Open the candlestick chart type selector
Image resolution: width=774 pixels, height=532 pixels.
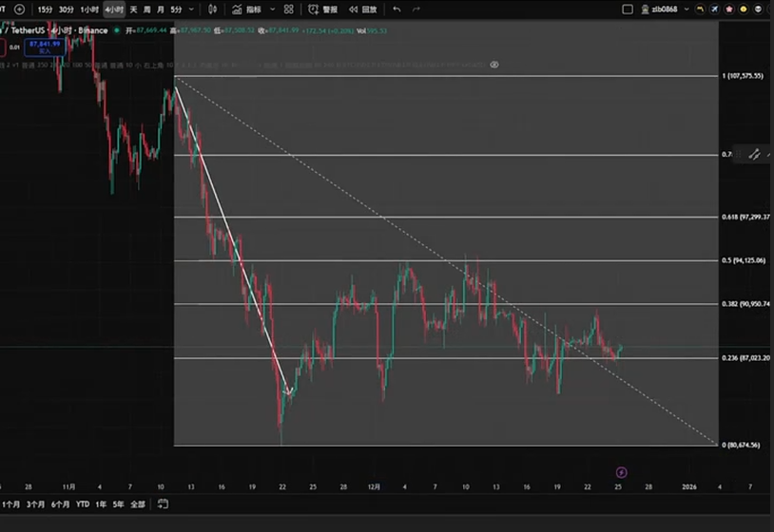point(211,9)
